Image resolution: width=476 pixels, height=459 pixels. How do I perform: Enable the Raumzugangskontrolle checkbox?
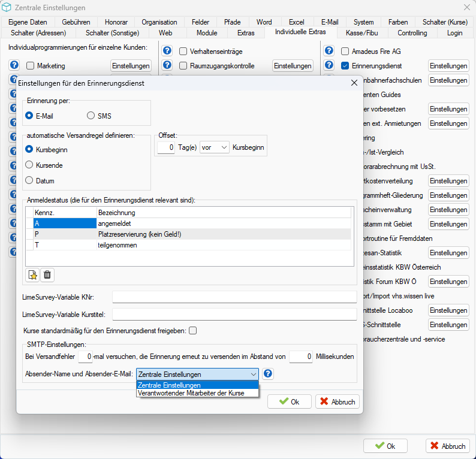click(183, 65)
